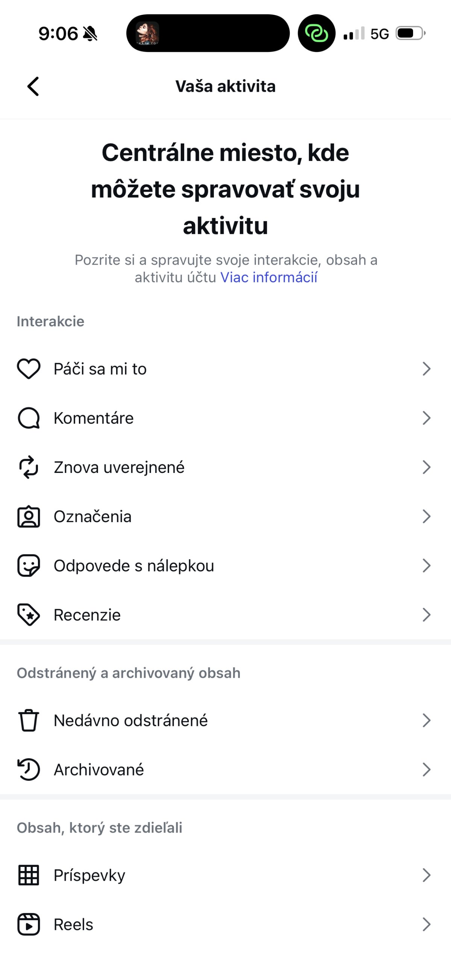This screenshot has width=451, height=980.
Task: Tap the clock history icon for Archivované
Action: pos(29,769)
